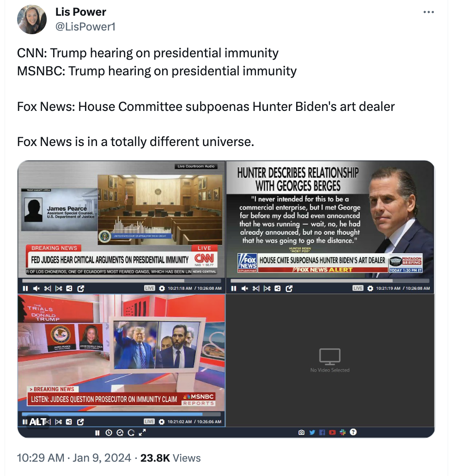
Task: Open the @LisPower1 handle link
Action: click(85, 27)
